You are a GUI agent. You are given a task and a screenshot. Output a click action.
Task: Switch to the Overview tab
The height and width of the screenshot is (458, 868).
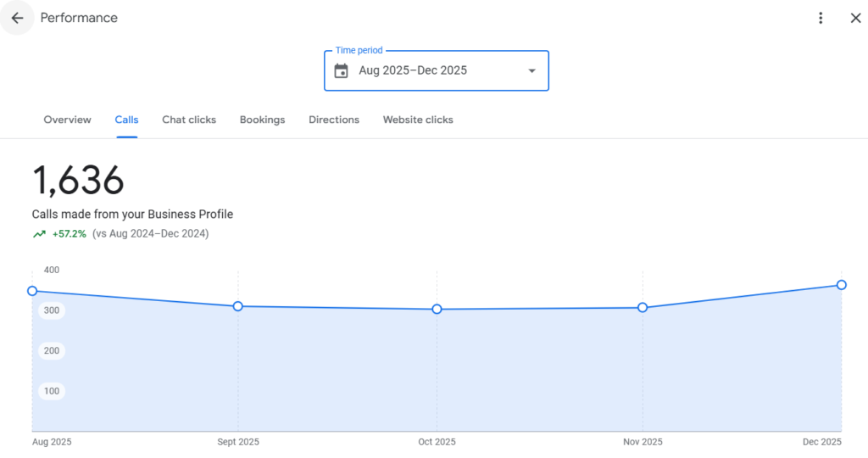click(67, 120)
